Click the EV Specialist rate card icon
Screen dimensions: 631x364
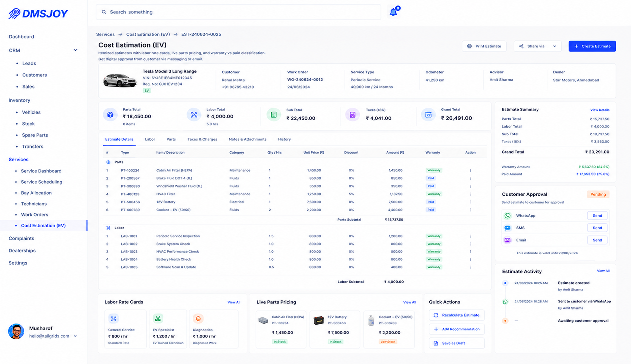pos(158,319)
